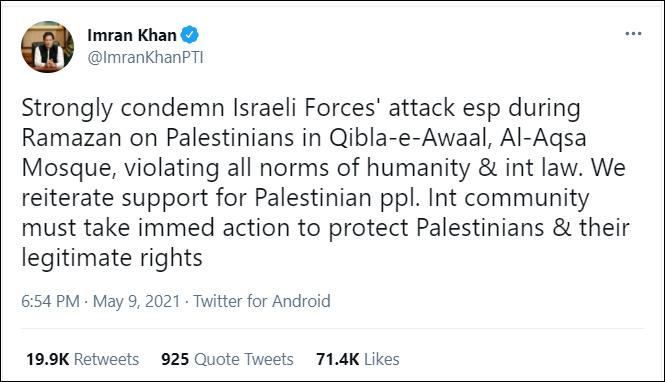Click the words Int community
The height and width of the screenshot is (382, 665).
tap(509, 198)
